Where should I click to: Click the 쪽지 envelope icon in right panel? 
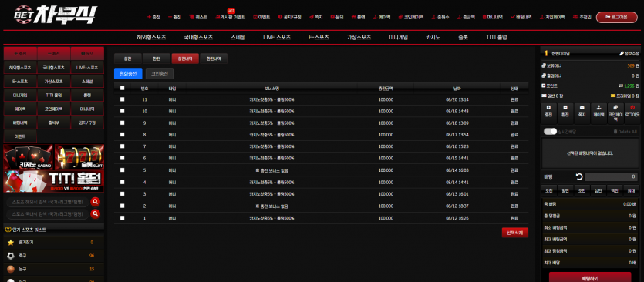pos(582,108)
